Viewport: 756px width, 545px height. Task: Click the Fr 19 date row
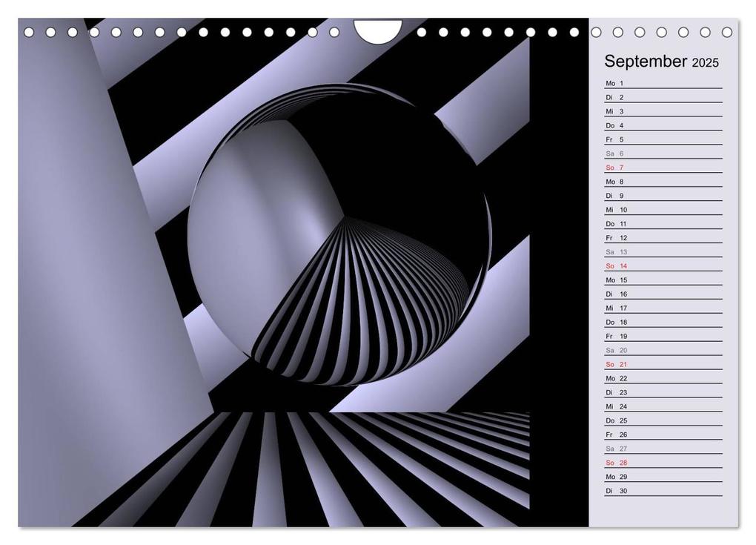pos(663,336)
